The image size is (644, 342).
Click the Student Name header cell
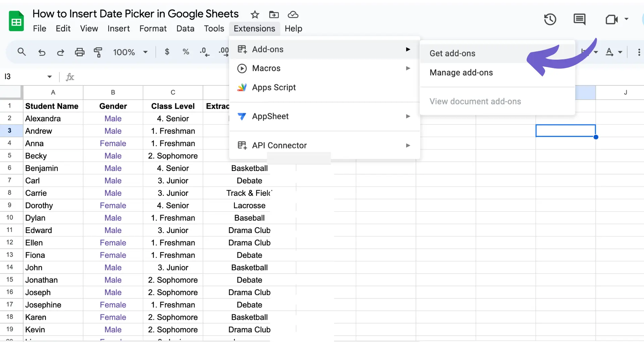[x=53, y=106]
